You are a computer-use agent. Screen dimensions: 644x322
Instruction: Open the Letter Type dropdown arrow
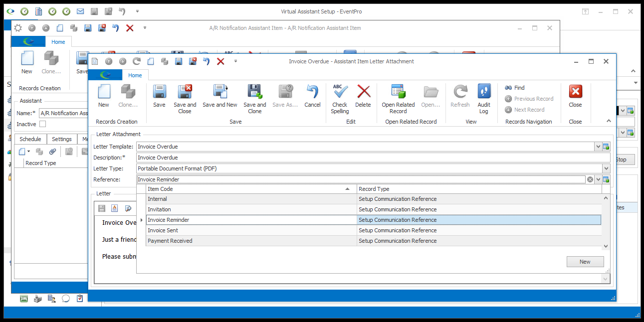[606, 168]
